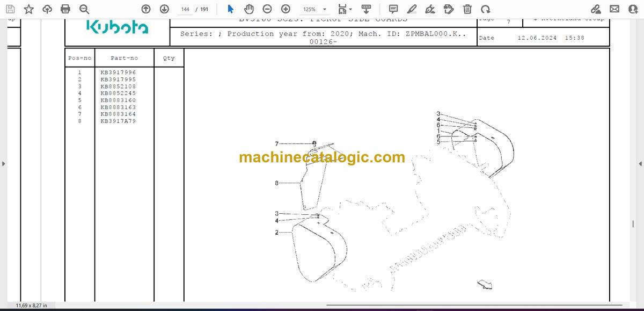This screenshot has width=644, height=311.
Task: Open the 125% zoom level dropdown
Action: (314, 9)
